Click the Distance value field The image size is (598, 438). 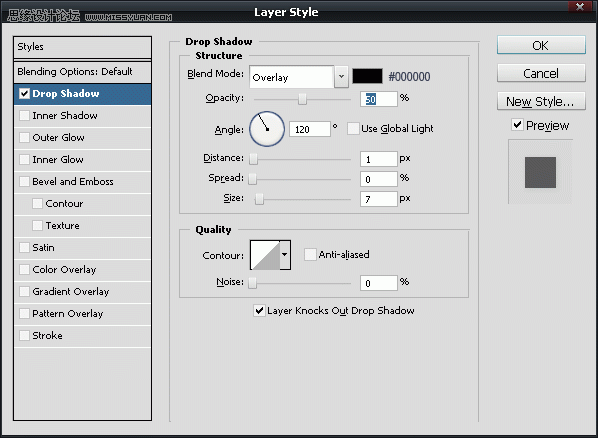pos(379,159)
